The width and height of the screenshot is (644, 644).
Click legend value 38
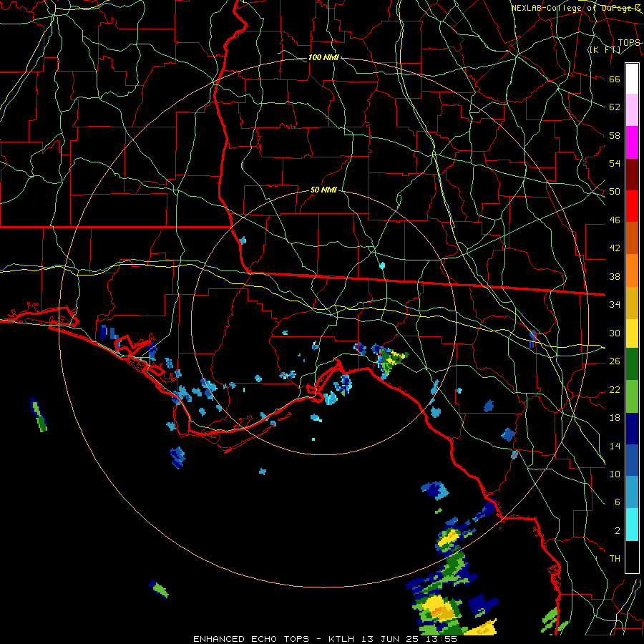[615, 277]
